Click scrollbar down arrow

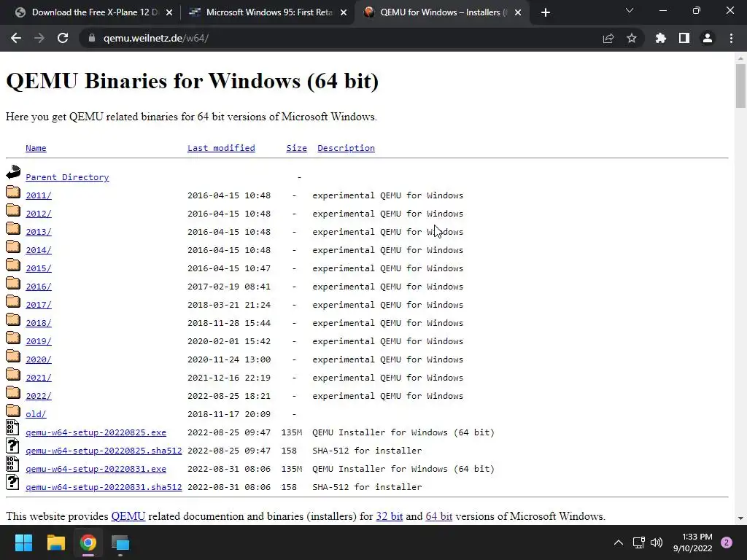(x=740, y=518)
